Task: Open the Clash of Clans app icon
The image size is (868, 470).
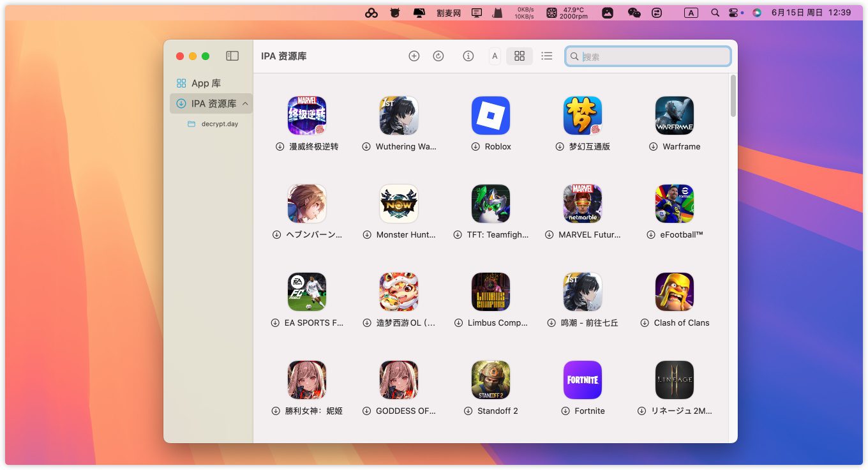Action: click(x=675, y=292)
